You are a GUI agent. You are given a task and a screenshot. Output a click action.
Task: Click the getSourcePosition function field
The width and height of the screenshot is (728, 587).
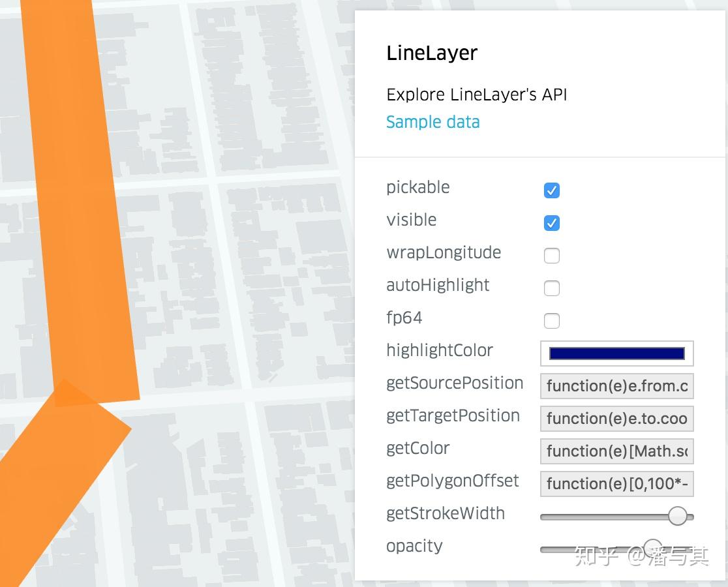616,386
